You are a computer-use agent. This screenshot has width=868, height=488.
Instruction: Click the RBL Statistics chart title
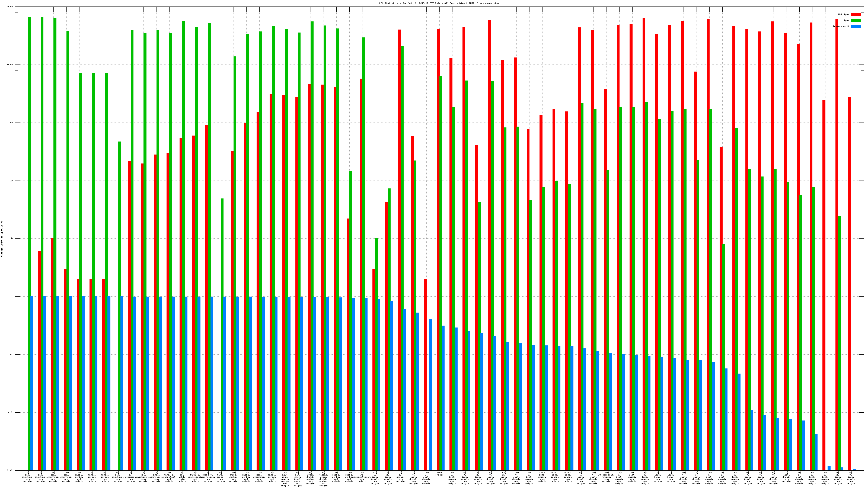click(439, 3)
